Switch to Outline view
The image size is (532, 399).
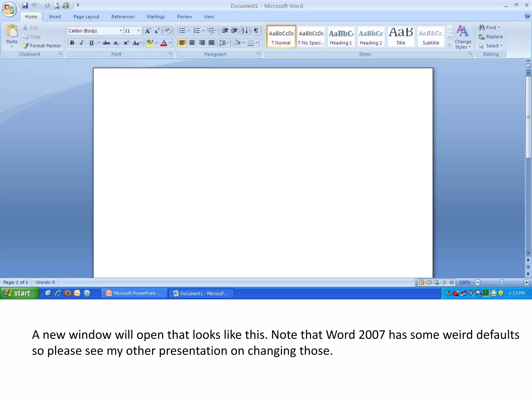coord(444,282)
